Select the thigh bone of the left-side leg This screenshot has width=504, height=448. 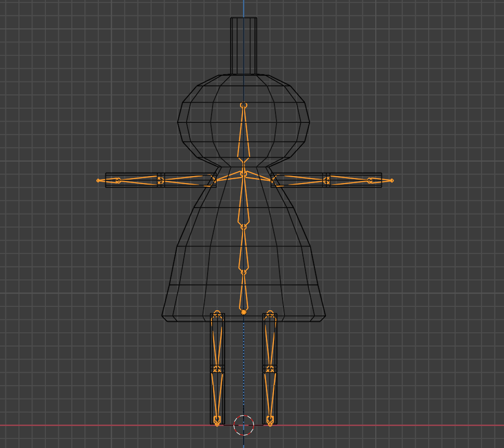tap(217, 342)
